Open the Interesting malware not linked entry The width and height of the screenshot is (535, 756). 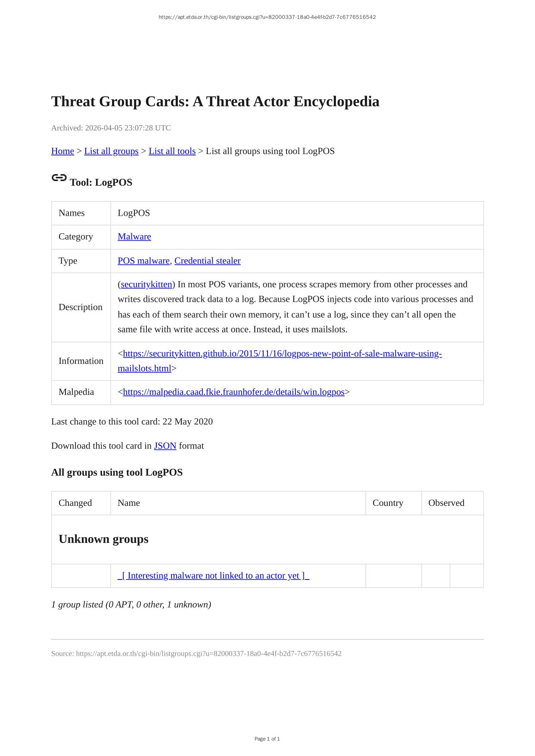tap(213, 576)
